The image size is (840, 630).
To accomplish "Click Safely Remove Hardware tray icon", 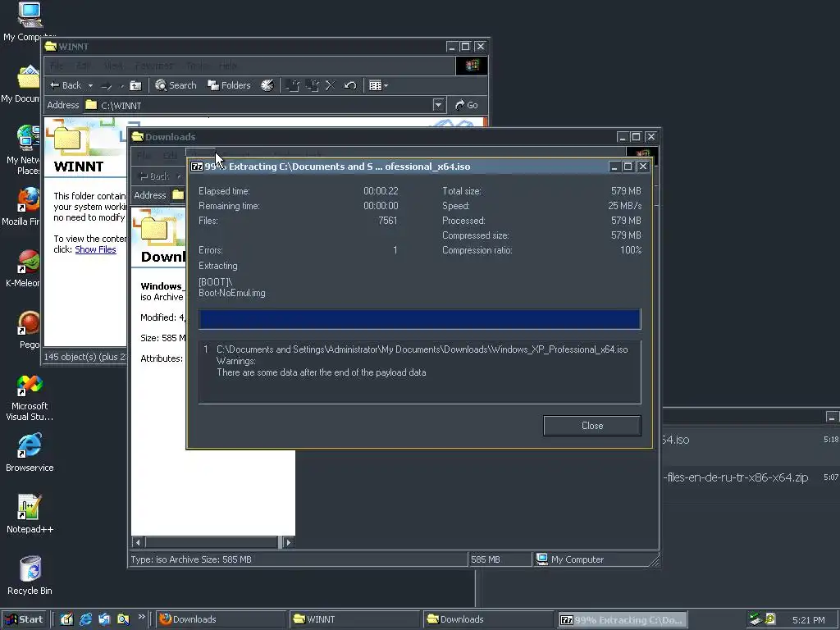I will click(756, 620).
